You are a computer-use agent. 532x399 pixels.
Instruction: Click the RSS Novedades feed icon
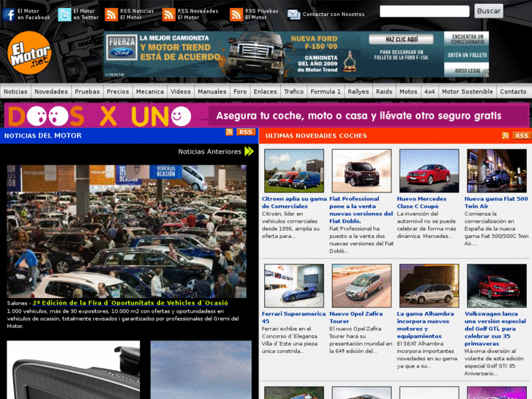click(168, 15)
